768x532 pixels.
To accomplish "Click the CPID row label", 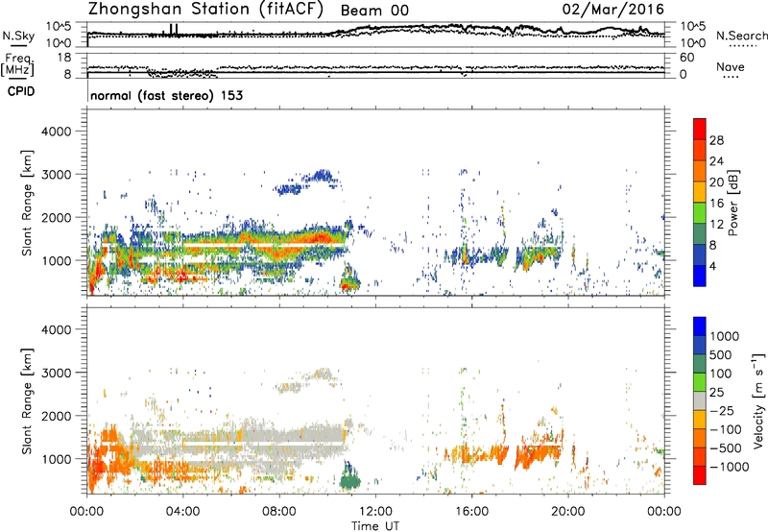I will click(x=21, y=91).
